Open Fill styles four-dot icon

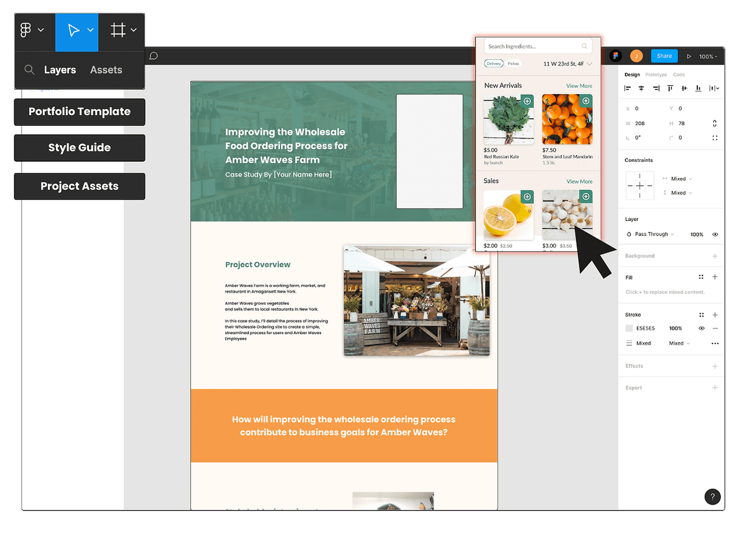tap(701, 277)
